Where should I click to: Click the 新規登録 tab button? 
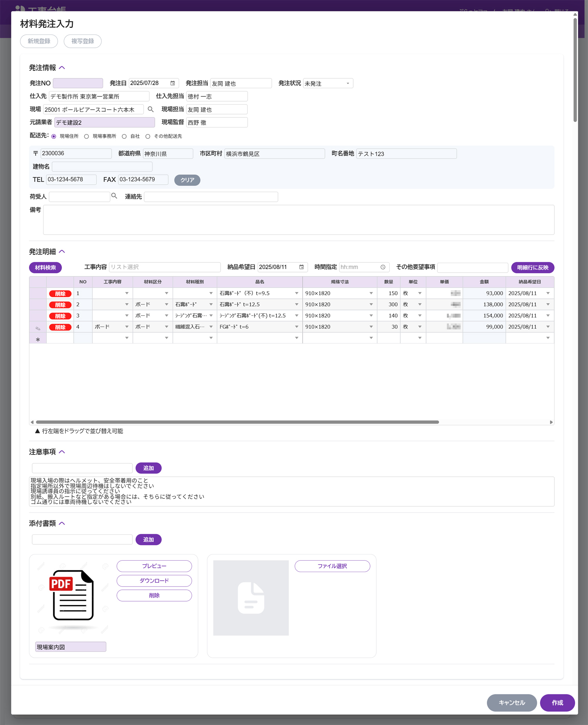[x=39, y=41]
